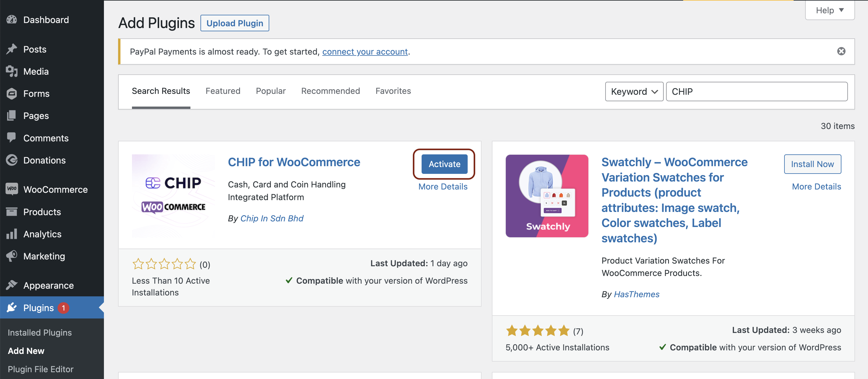
Task: Click the red Plugins update badge
Action: tap(63, 308)
